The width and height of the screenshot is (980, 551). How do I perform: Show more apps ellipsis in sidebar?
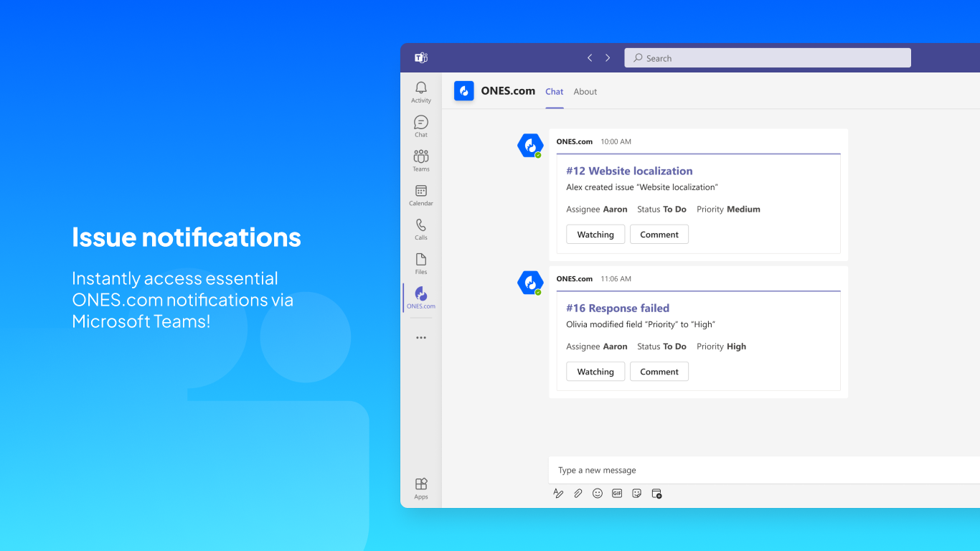click(421, 337)
